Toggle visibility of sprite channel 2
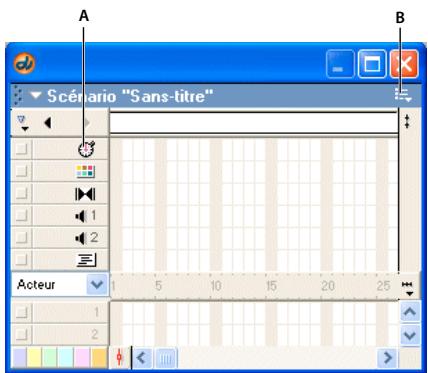The width and height of the screenshot is (428, 373). point(22,334)
